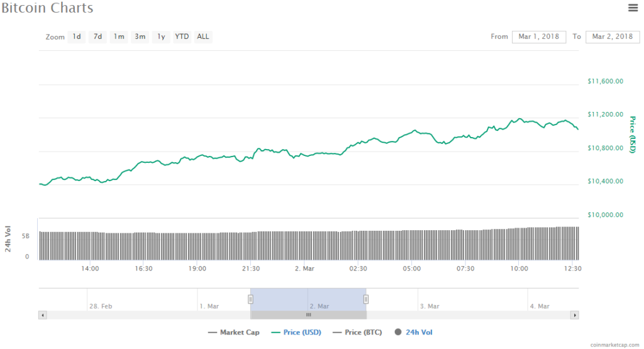Click the scrollbar right arrow

click(574, 314)
